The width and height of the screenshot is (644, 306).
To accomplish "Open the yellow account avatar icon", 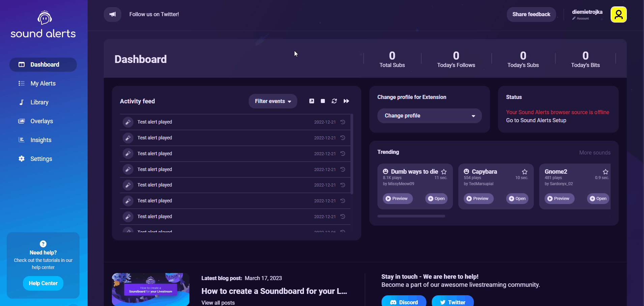I will click(619, 14).
